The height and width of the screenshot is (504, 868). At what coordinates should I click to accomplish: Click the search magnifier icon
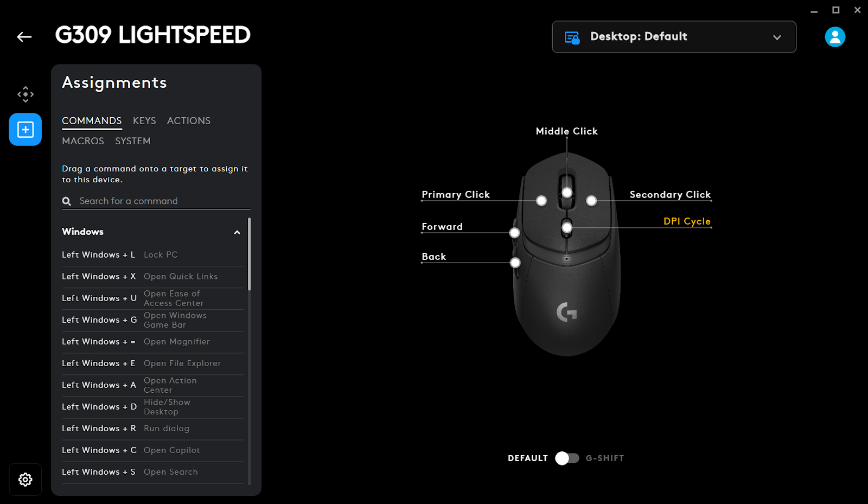pyautogui.click(x=67, y=201)
